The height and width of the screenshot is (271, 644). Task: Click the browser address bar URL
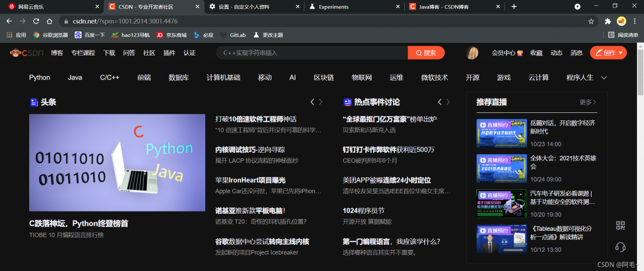tap(125, 21)
